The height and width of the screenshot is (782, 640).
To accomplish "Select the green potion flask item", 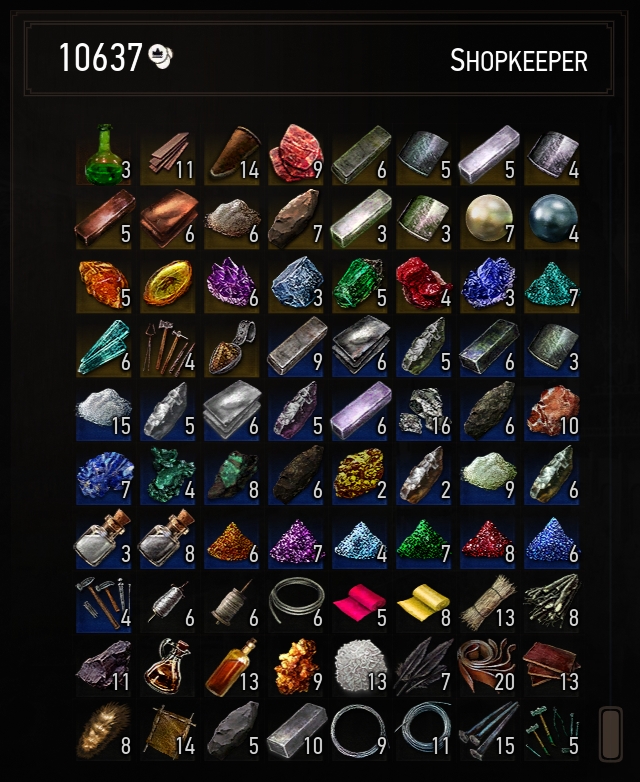I will pos(104,155).
